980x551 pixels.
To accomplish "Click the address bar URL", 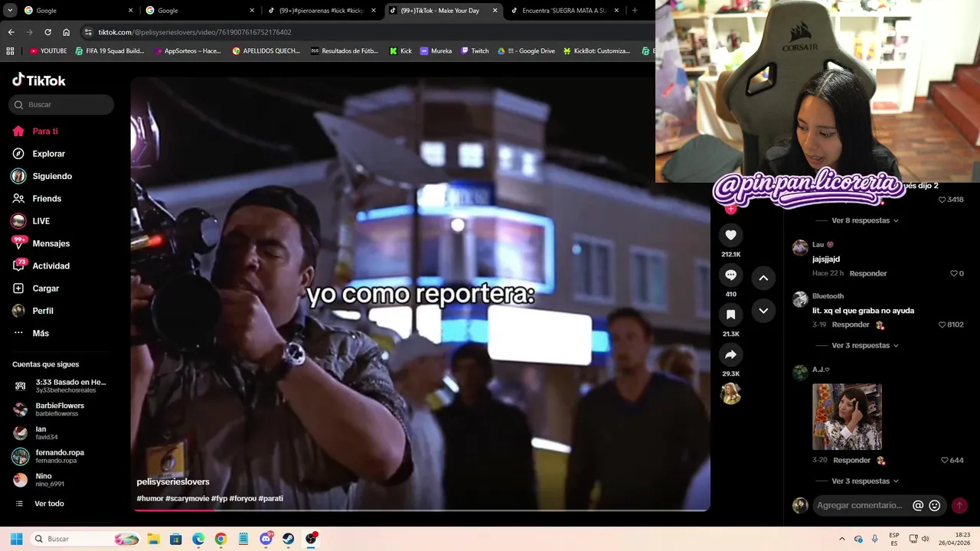I will [194, 32].
